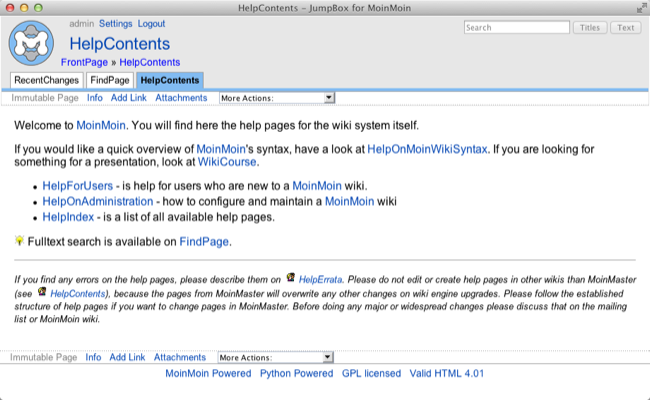
Task: Click HelpContents in breadcrumb trail
Action: (150, 62)
